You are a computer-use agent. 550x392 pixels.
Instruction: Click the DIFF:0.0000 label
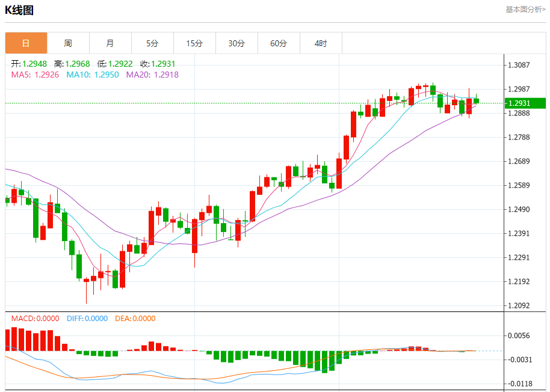point(87,319)
